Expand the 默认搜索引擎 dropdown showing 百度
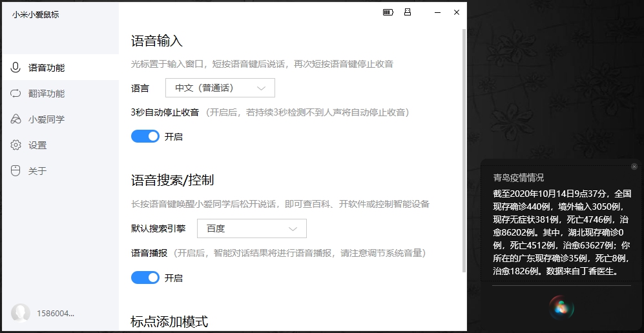The image size is (644, 333). (x=252, y=228)
